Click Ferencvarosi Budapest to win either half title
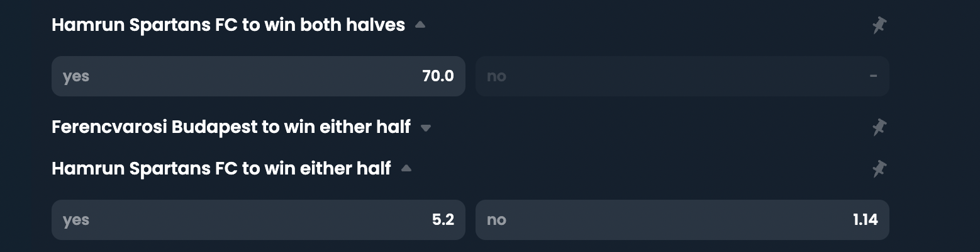The image size is (980, 252). (x=231, y=127)
